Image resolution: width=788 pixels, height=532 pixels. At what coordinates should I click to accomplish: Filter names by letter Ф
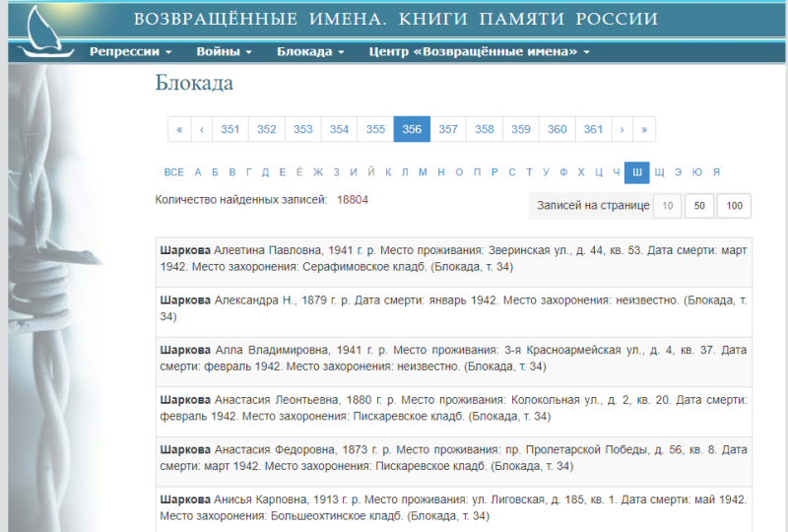[x=563, y=172]
